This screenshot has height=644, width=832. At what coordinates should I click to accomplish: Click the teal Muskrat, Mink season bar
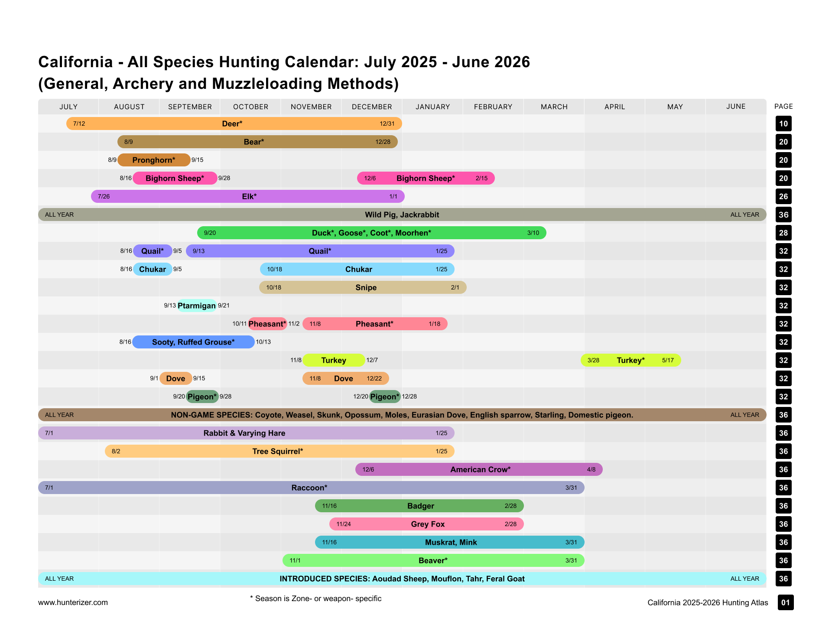point(450,542)
